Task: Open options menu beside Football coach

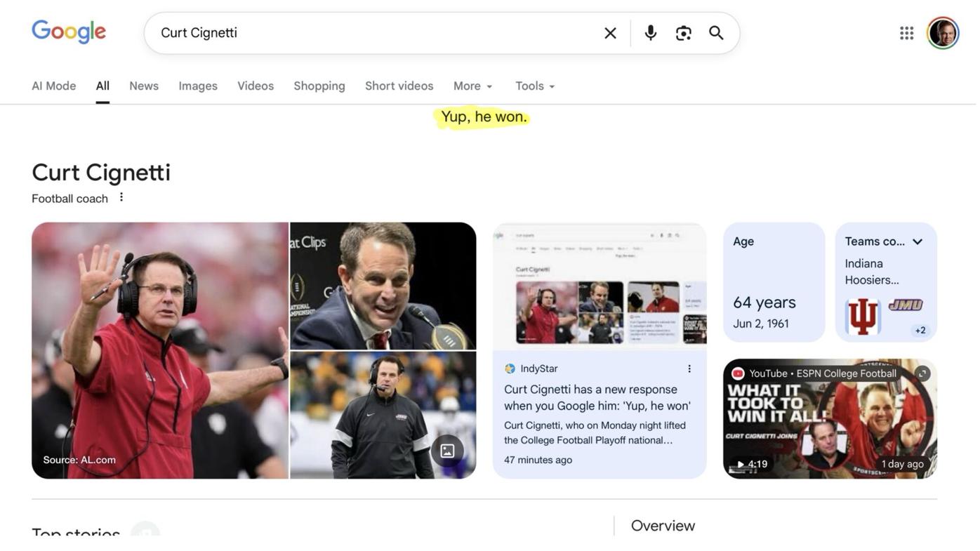Action: (121, 197)
